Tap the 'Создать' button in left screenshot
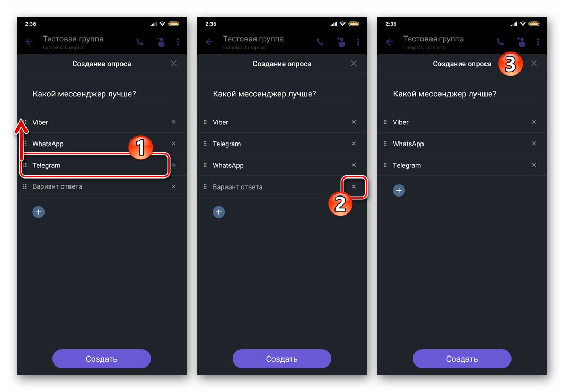The image size is (564, 392). tap(101, 359)
